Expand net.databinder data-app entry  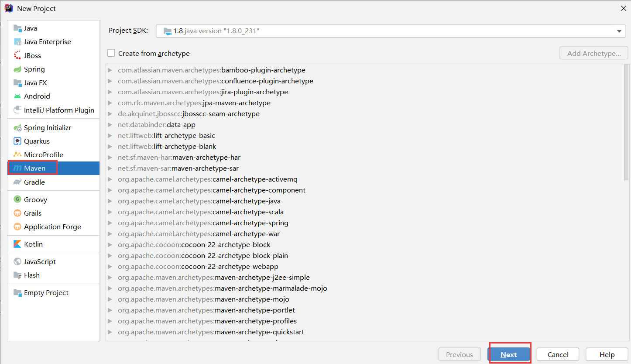point(110,124)
